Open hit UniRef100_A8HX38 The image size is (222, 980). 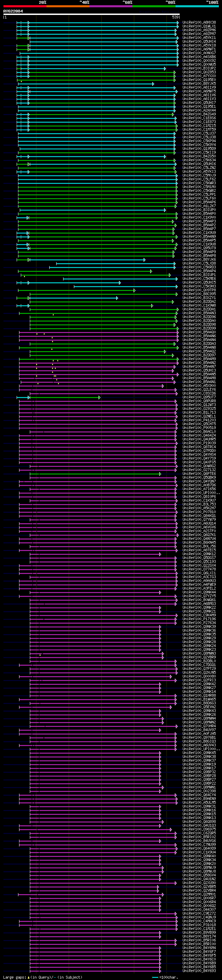click(x=199, y=23)
